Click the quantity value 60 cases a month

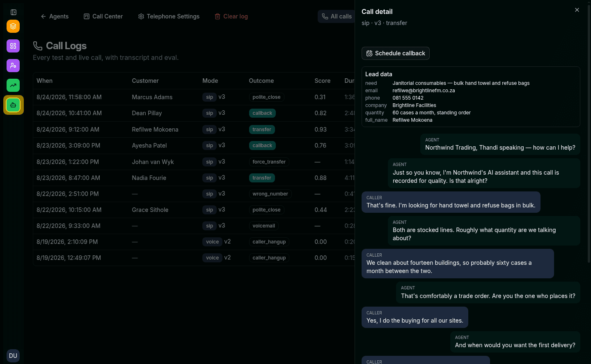(x=431, y=113)
